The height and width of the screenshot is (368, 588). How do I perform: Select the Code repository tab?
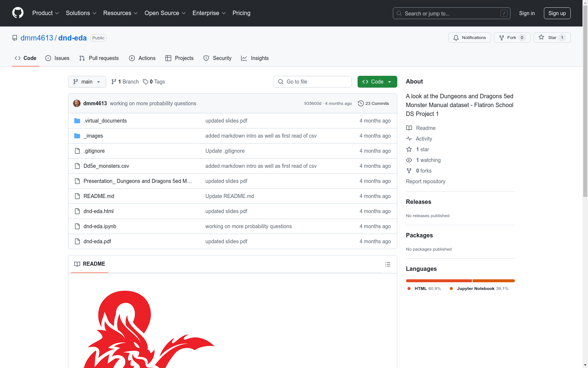tap(25, 58)
